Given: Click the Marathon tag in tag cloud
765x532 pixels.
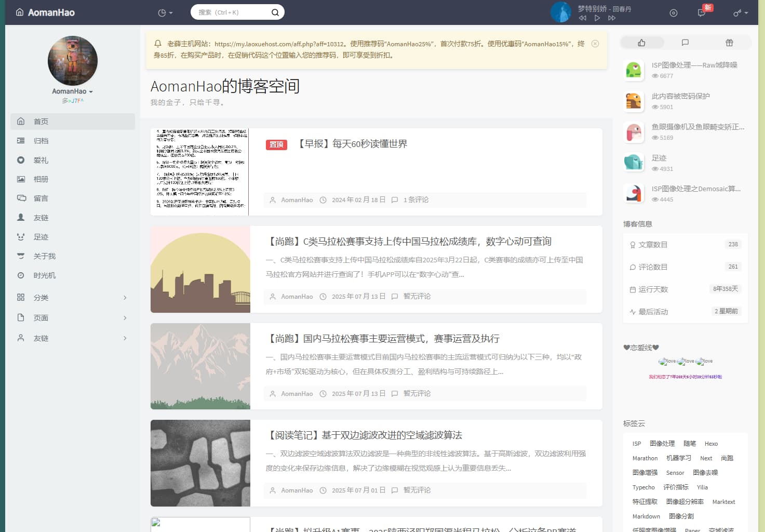Looking at the screenshot, I should tap(645, 458).
